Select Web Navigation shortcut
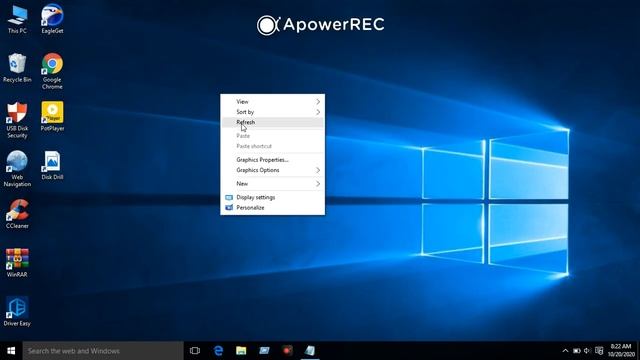Screen dimensions: 640x360 coord(17,169)
